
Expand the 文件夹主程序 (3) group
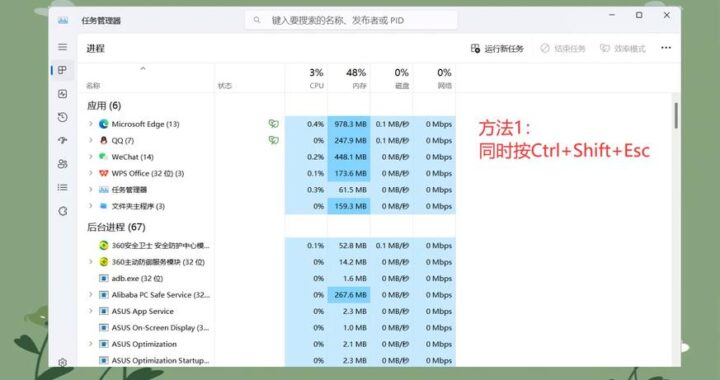pyautogui.click(x=90, y=206)
